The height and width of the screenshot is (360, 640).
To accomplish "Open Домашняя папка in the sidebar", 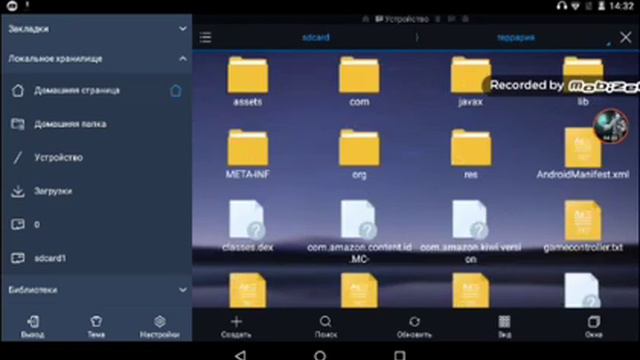I will click(x=97, y=124).
